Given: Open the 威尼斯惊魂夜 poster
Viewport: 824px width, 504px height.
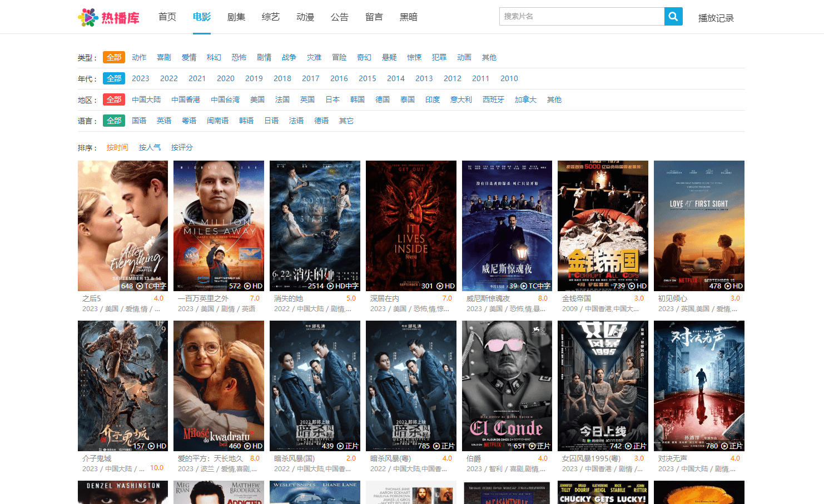Looking at the screenshot, I should [x=507, y=226].
